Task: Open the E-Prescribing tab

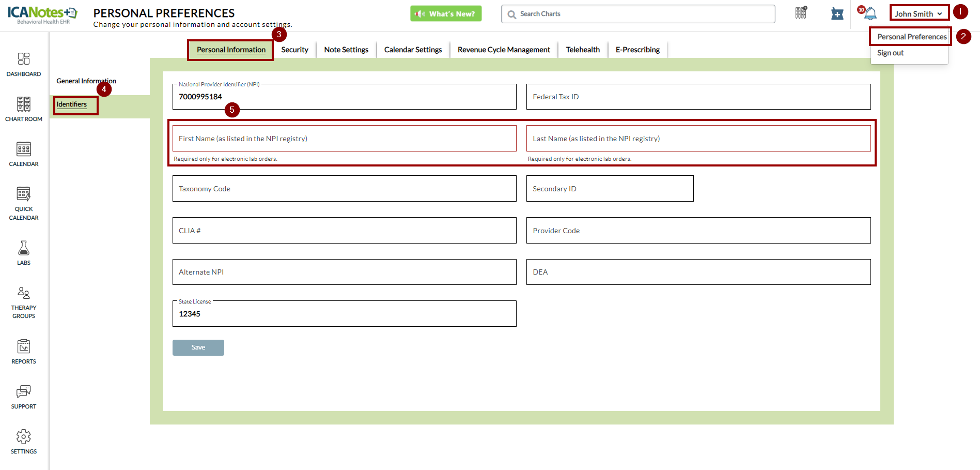Action: [x=637, y=50]
